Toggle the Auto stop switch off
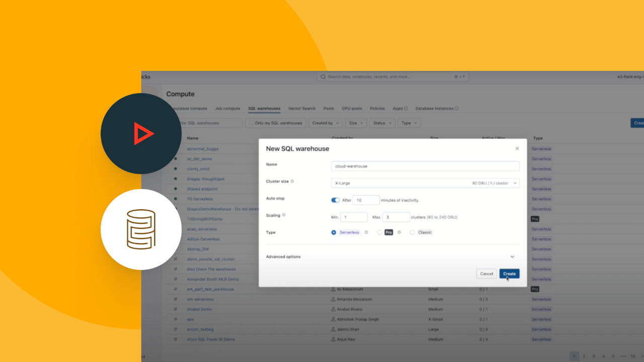 (335, 200)
